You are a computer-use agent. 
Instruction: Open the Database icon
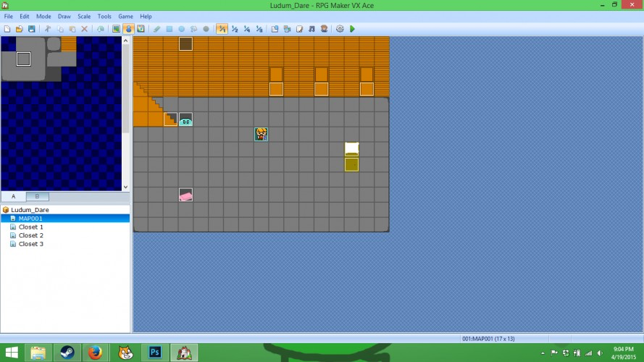pos(275,29)
